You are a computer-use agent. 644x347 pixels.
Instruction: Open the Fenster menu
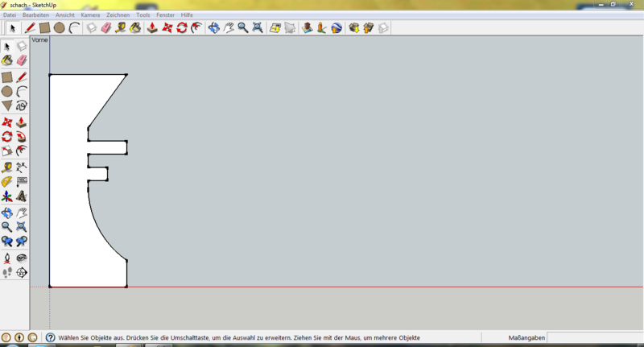coord(166,15)
